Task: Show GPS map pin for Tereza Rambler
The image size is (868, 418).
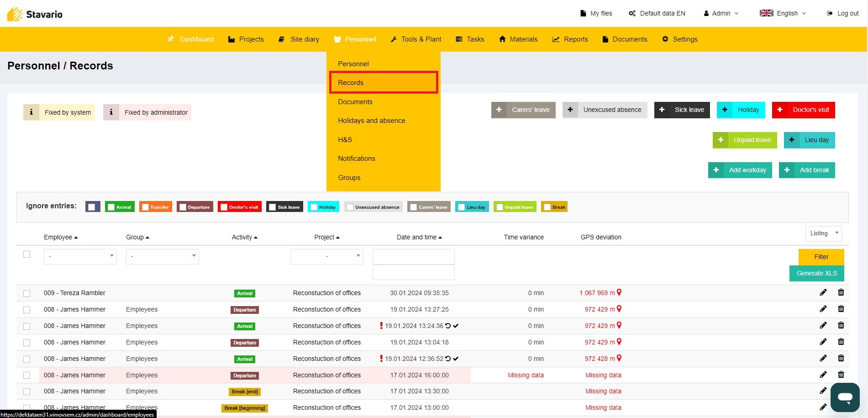Action: click(x=619, y=292)
